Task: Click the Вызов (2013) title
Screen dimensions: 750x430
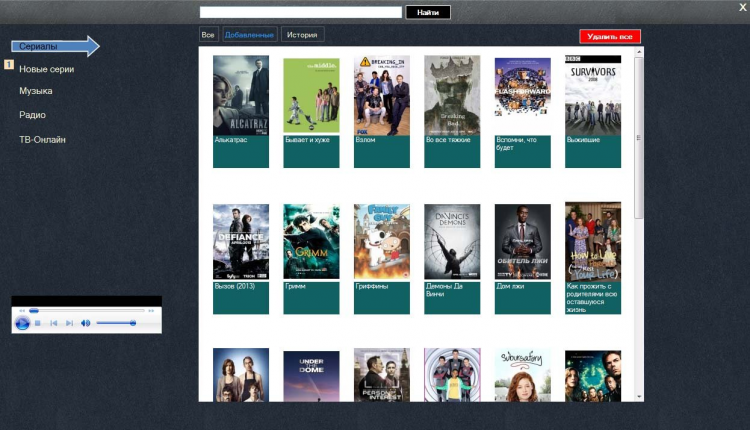Action: [235, 286]
